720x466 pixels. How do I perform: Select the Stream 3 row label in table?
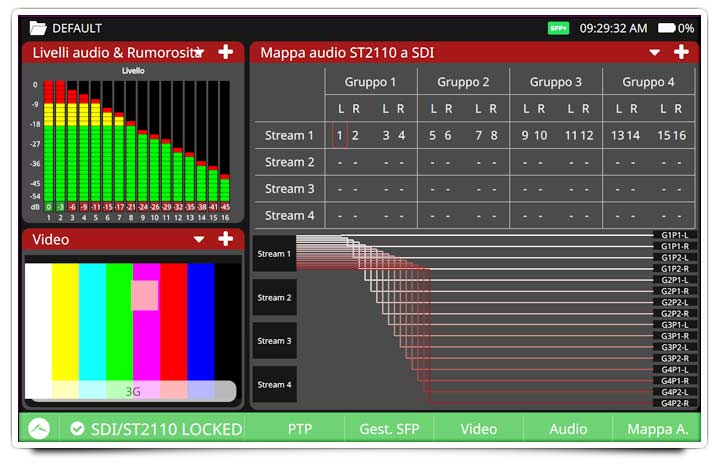[x=289, y=189]
